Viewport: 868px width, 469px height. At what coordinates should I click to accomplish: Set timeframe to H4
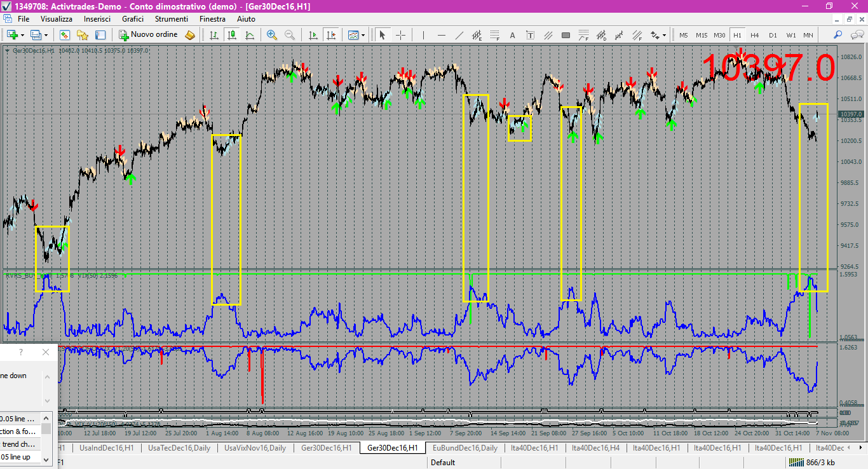pyautogui.click(x=755, y=35)
